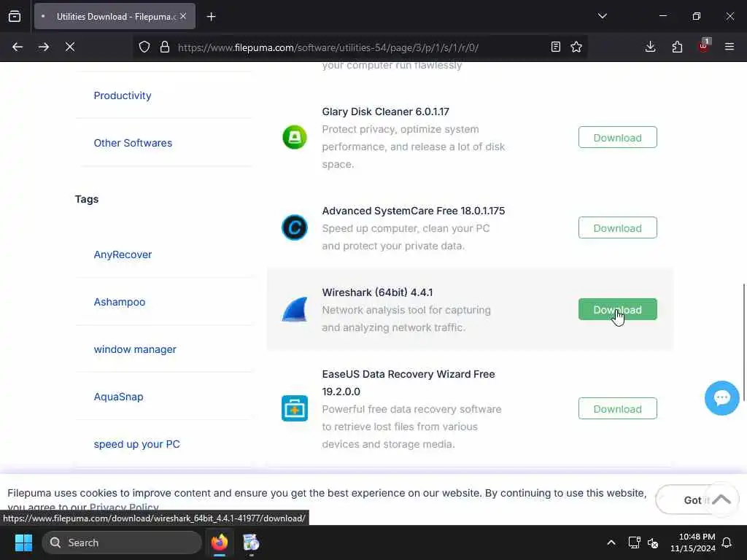Download EaseUS Data Recovery Wizard
Viewport: 747px width, 560px height.
[617, 408]
